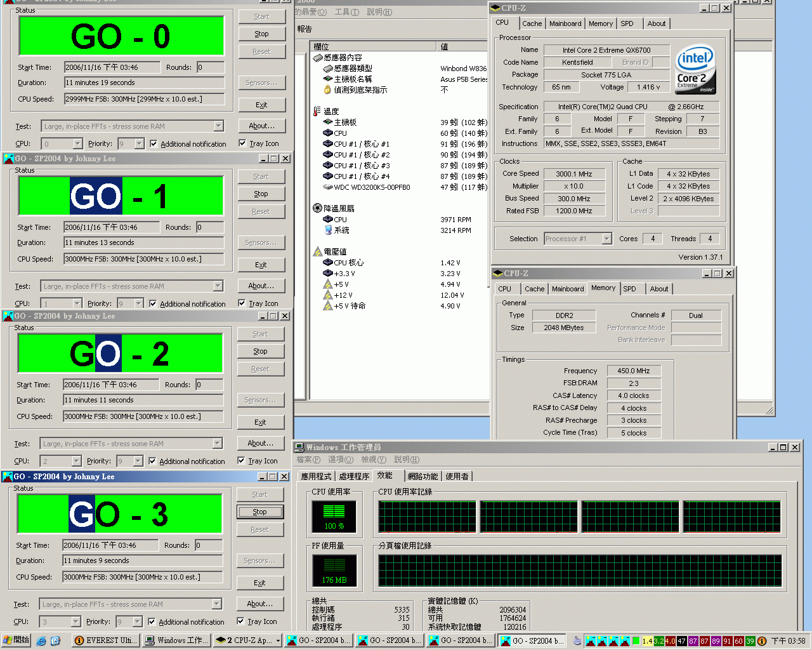This screenshot has width=812, height=650.
Task: Toggle Tray Icon in GO - 1 window
Action: 242,303
